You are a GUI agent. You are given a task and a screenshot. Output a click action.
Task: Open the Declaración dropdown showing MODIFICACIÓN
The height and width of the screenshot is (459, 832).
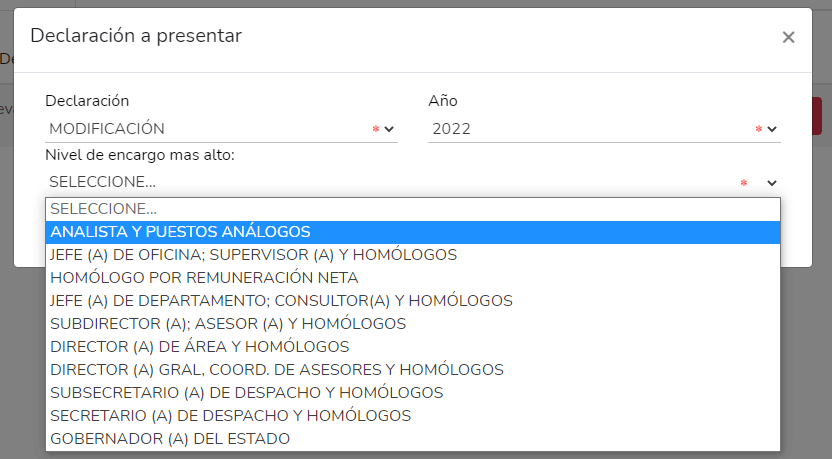point(210,129)
